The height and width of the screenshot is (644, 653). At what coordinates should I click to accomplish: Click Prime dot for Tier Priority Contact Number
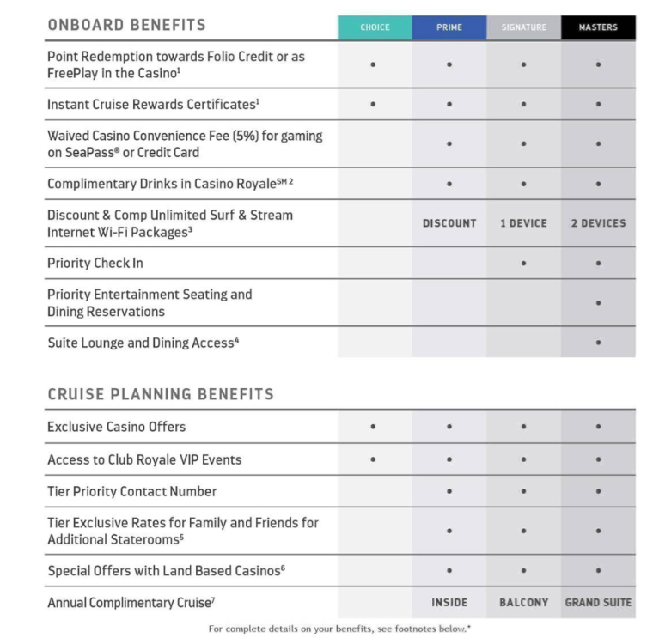coord(449,491)
